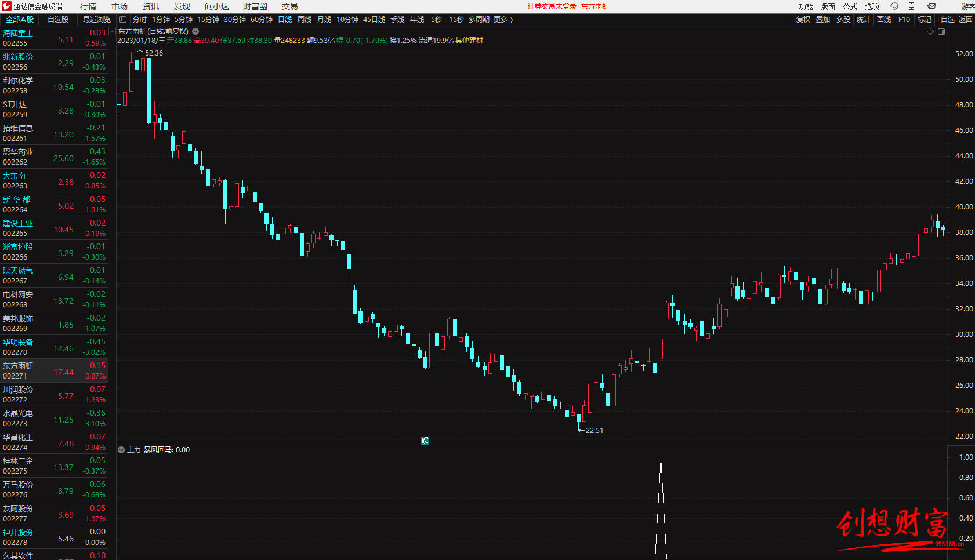Click the 52.36 high price marker
Viewport: 975px width, 560px height.
[154, 53]
